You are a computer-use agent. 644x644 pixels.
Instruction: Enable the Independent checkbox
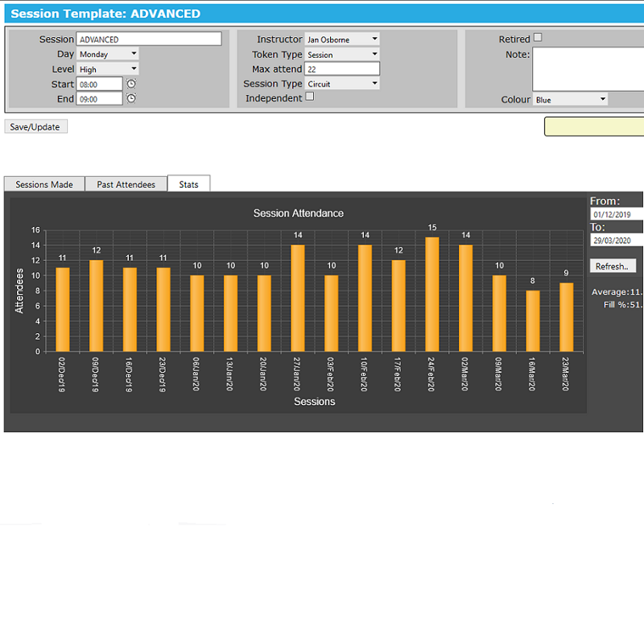pyautogui.click(x=310, y=97)
